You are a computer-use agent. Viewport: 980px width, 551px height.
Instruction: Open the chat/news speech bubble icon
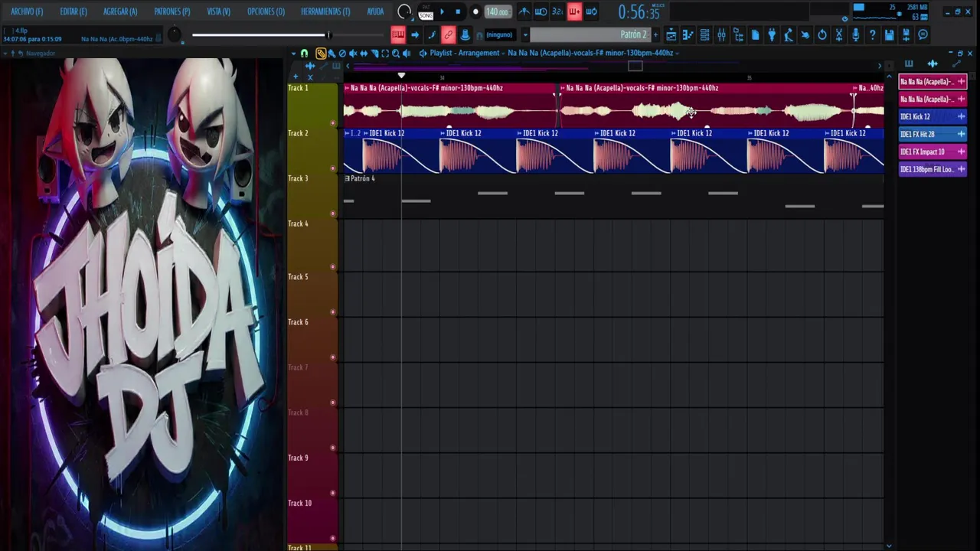(x=923, y=34)
